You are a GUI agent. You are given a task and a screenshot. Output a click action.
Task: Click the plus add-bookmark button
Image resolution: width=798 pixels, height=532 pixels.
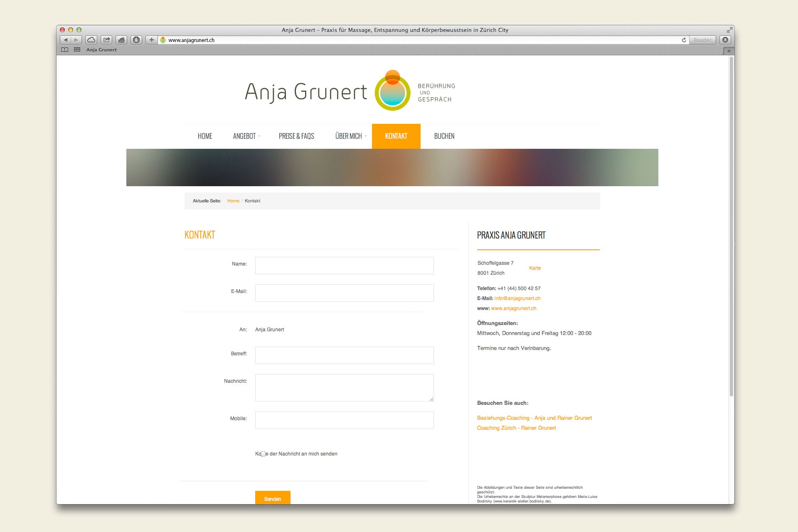(152, 40)
